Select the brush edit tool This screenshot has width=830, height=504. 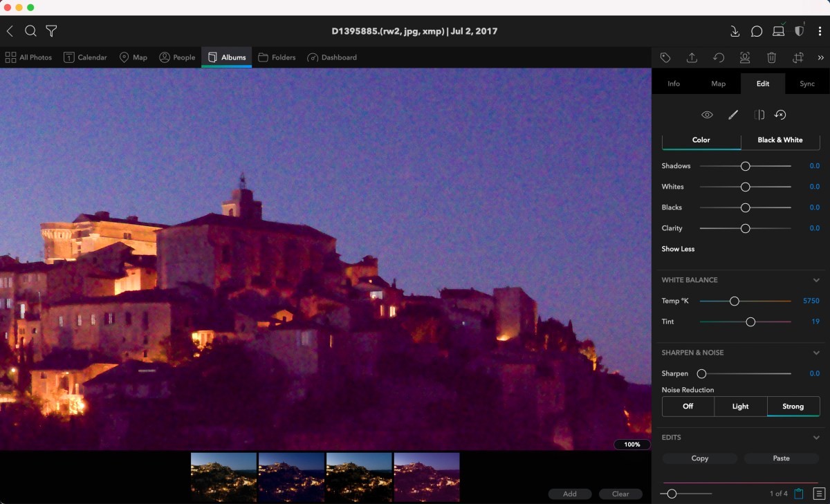(733, 115)
